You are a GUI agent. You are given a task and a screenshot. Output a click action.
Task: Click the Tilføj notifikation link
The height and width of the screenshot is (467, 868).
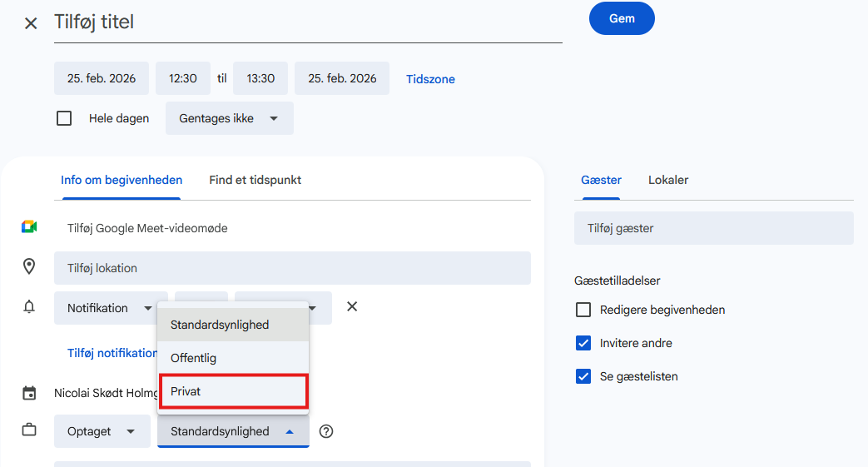coord(112,353)
